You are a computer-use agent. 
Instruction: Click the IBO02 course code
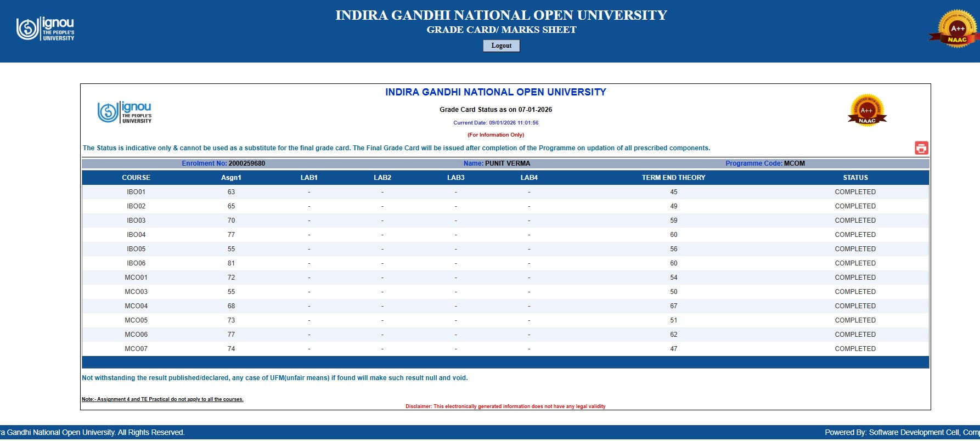(136, 206)
